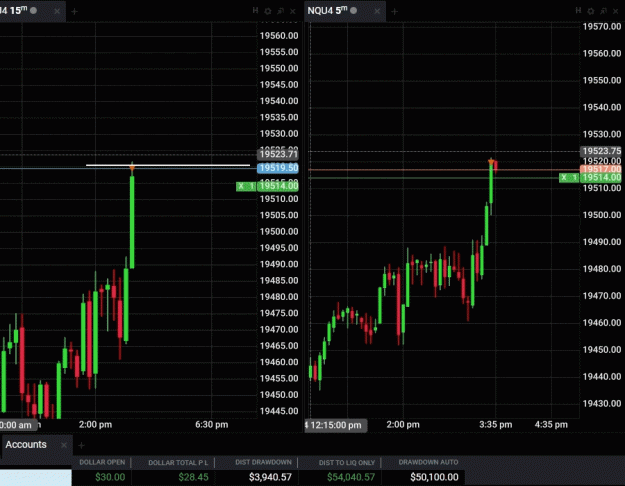625x486 pixels.
Task: Click 19430.00 on 5m price axis
Action: (x=602, y=403)
